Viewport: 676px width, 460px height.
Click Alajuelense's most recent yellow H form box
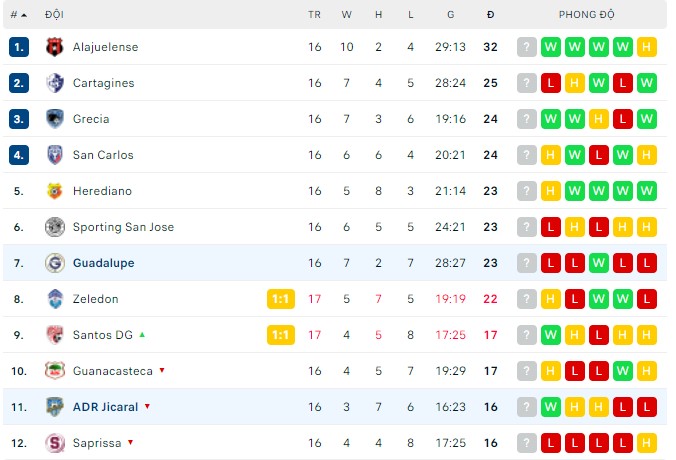pos(646,47)
